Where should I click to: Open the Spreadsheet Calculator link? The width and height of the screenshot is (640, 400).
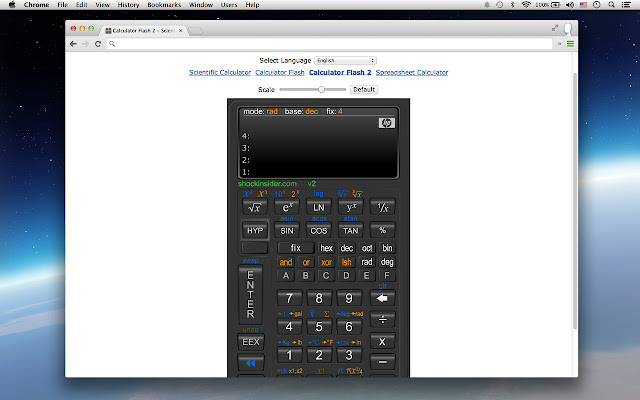click(x=412, y=73)
